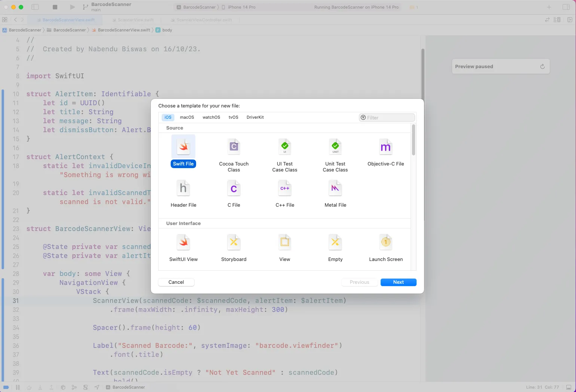Go forward in editor history

(x=22, y=19)
